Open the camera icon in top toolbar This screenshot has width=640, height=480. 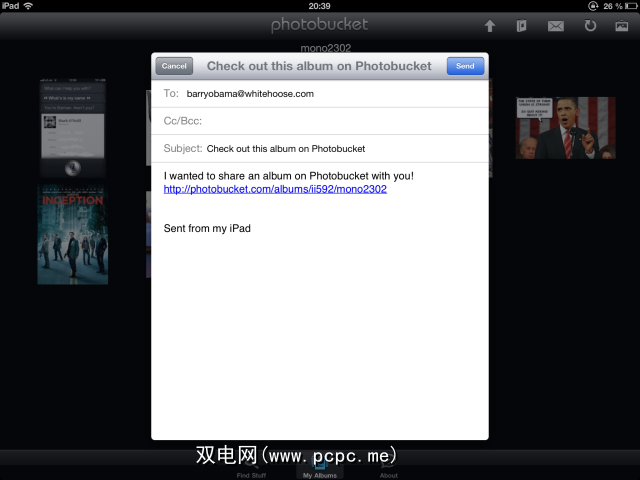[622, 26]
